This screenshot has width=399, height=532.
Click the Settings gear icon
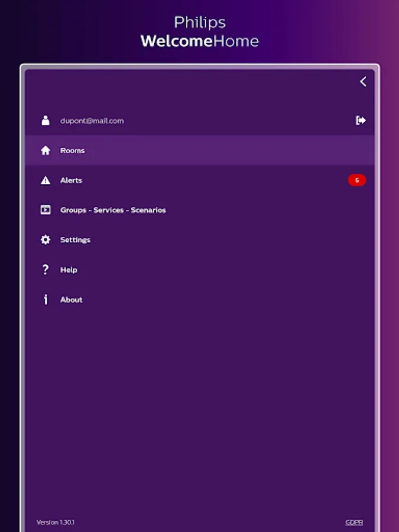coord(46,239)
